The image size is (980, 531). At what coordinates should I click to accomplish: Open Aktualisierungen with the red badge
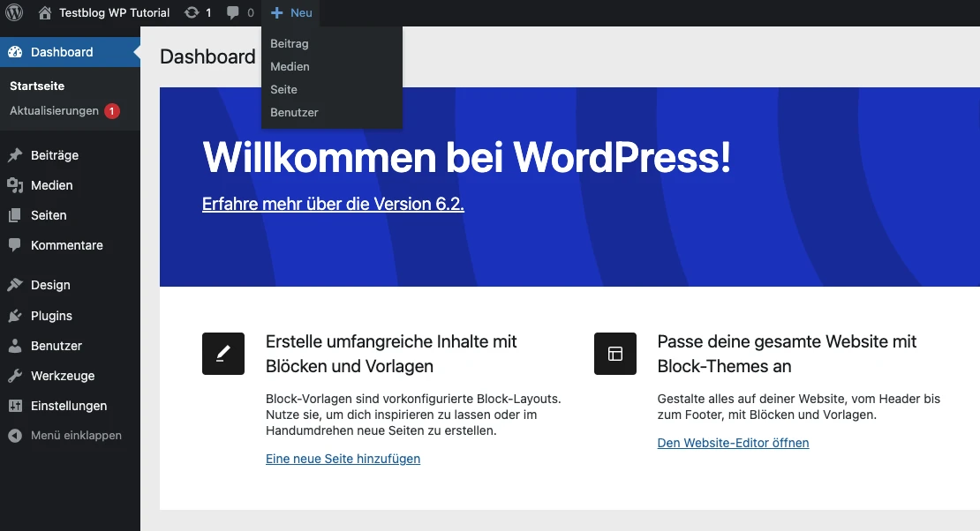point(53,111)
